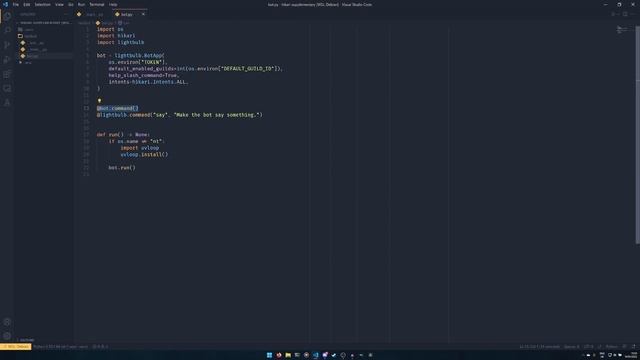
Task: Open the Search view in the activity bar
Action: point(7,30)
